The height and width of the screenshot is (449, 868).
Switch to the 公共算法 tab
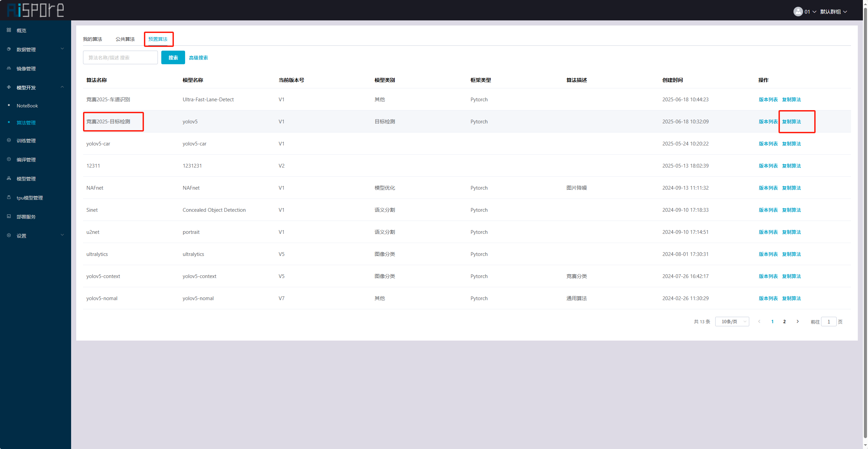(125, 39)
